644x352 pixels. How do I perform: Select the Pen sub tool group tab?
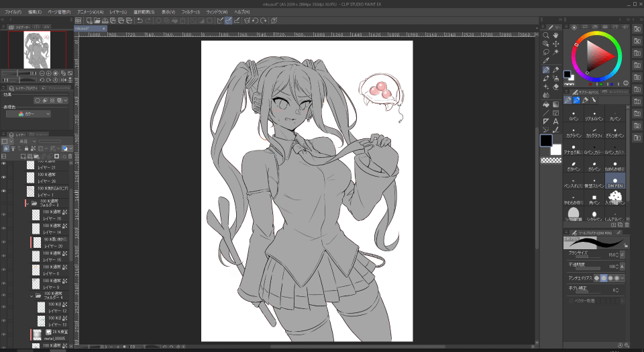click(568, 100)
